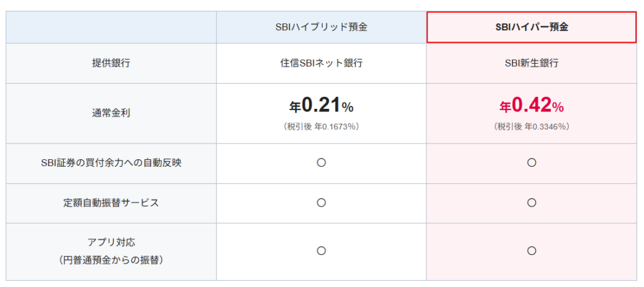The width and height of the screenshot is (644, 287).
Task: Click the SBIハイブリッド預金 column header
Action: (321, 28)
